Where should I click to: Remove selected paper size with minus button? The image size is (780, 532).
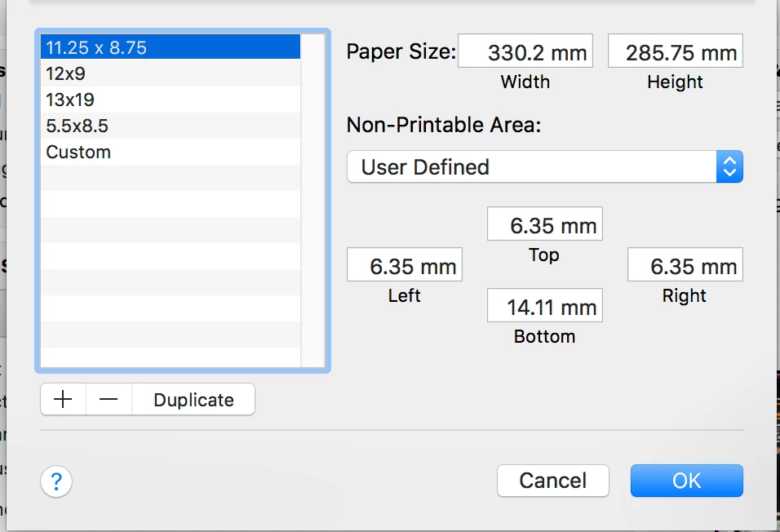tap(109, 399)
